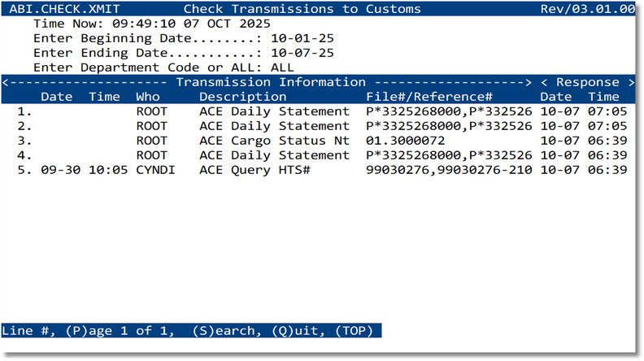This screenshot has width=644, height=361.
Task: Click the Description column header
Action: click(x=242, y=97)
